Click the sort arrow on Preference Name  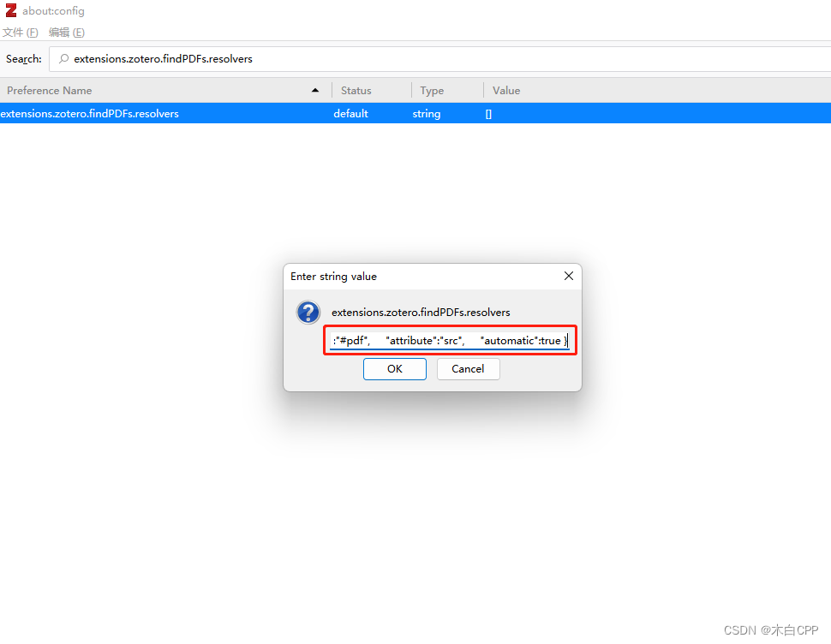pos(315,91)
